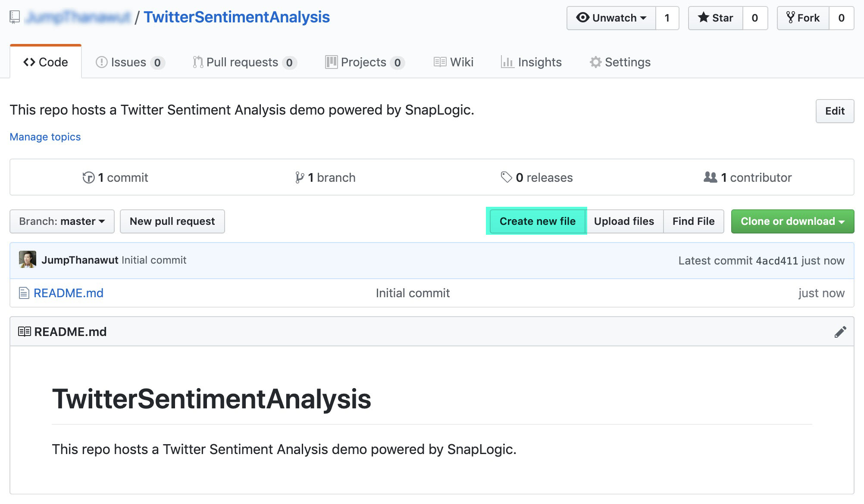Click New pull request
Viewport: 864px width, 504px height.
pos(172,221)
